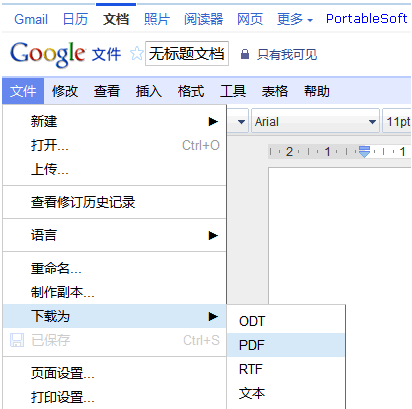Open the Arial font dropdown

(x=315, y=121)
